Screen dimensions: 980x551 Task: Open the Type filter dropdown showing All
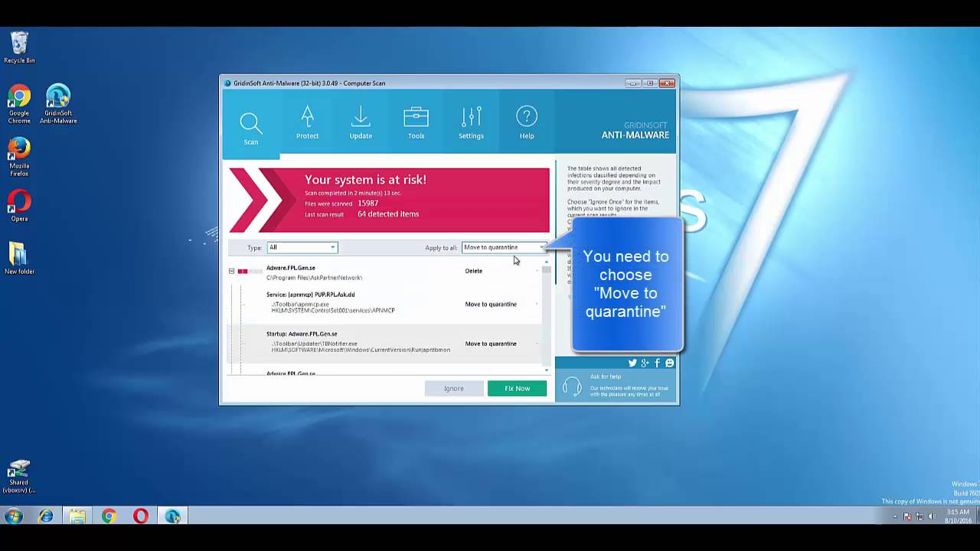point(302,247)
